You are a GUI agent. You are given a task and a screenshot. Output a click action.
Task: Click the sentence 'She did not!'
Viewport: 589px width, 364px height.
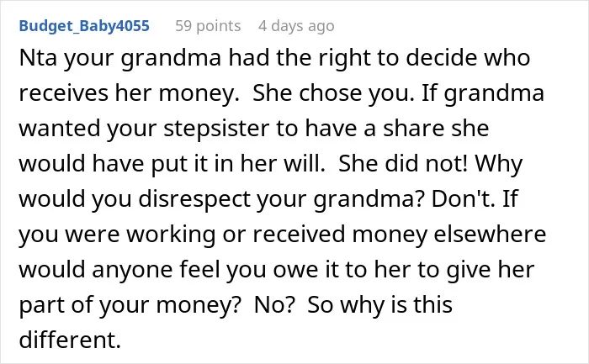403,164
